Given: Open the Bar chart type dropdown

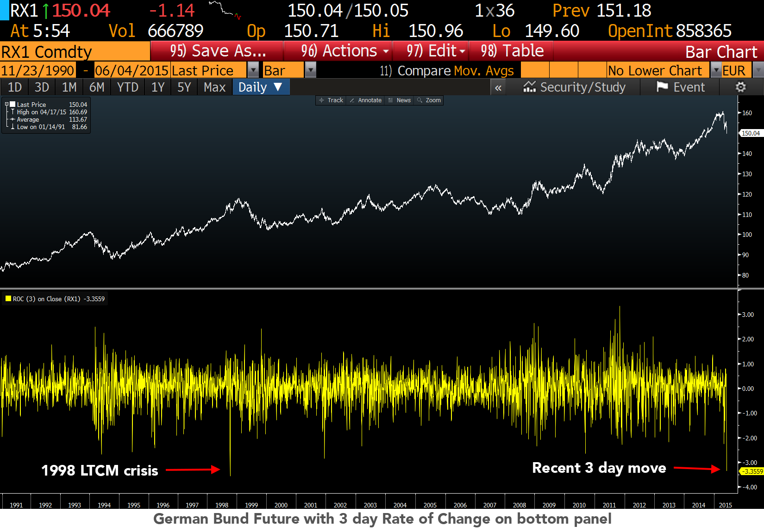Looking at the screenshot, I should coord(311,70).
